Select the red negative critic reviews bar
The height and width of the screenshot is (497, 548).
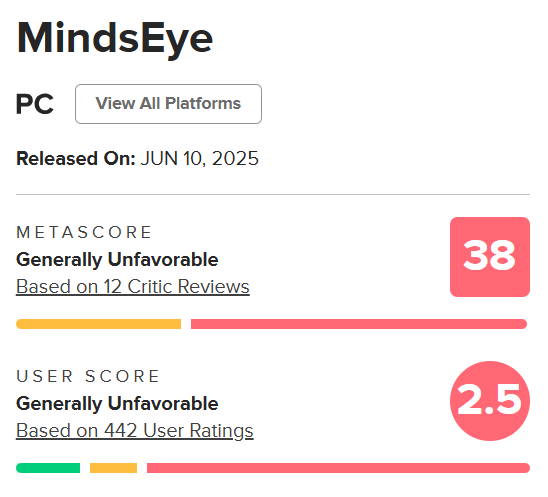tap(359, 324)
